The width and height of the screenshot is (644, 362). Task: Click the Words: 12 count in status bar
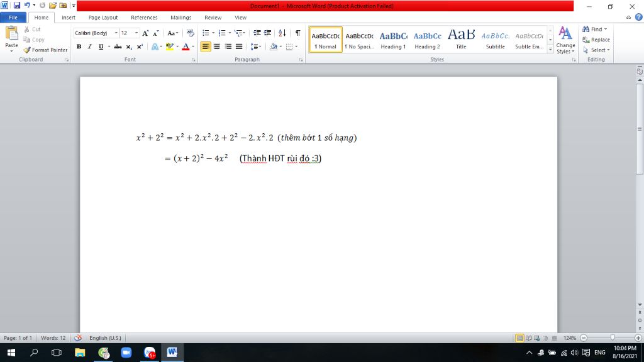(53, 338)
